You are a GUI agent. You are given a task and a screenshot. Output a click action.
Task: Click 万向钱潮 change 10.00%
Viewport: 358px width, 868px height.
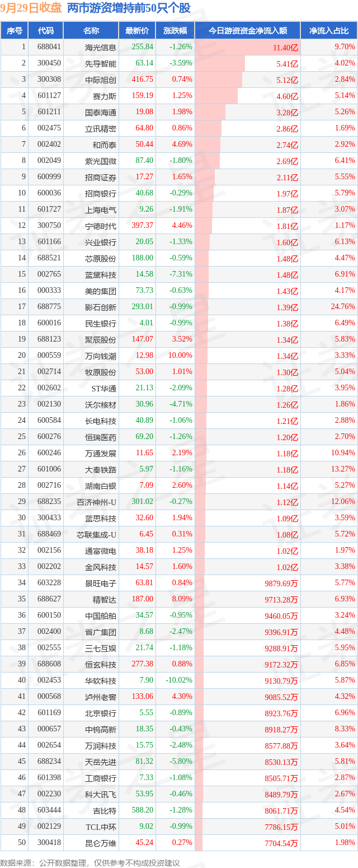[181, 356]
